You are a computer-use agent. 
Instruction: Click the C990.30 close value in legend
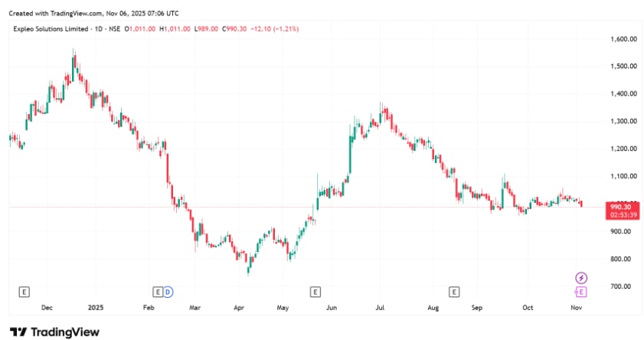[238, 28]
